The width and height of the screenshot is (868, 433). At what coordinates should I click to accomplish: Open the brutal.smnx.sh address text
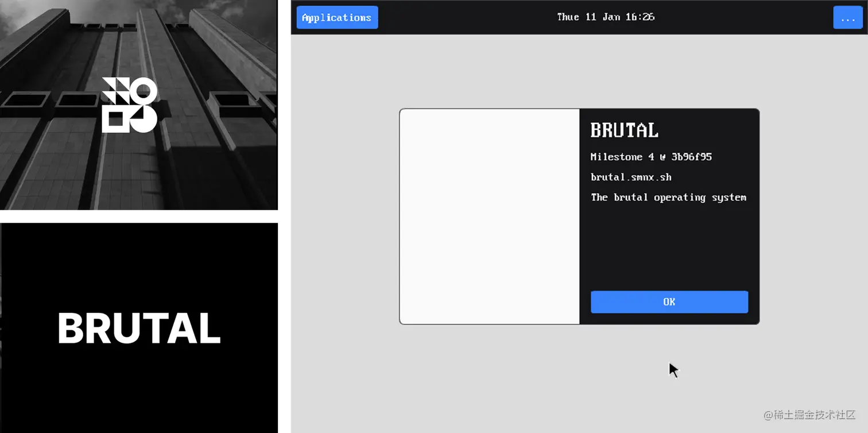[x=631, y=177]
